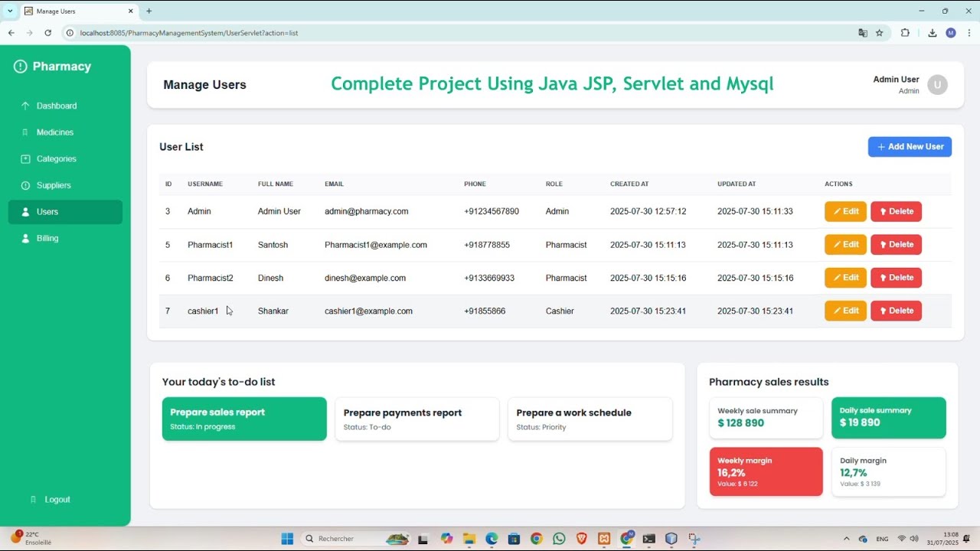This screenshot has height=551, width=980.
Task: Click the USERNAME column header
Action: pyautogui.click(x=205, y=184)
